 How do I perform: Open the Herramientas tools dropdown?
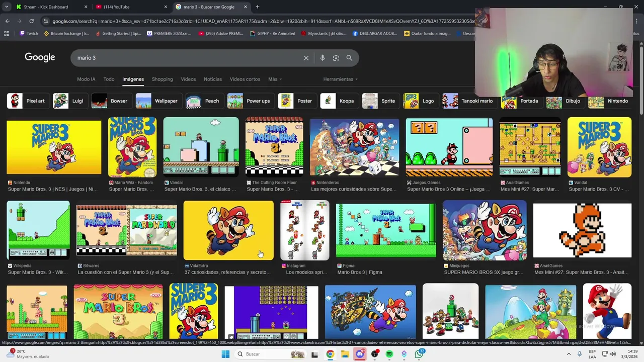(x=341, y=79)
